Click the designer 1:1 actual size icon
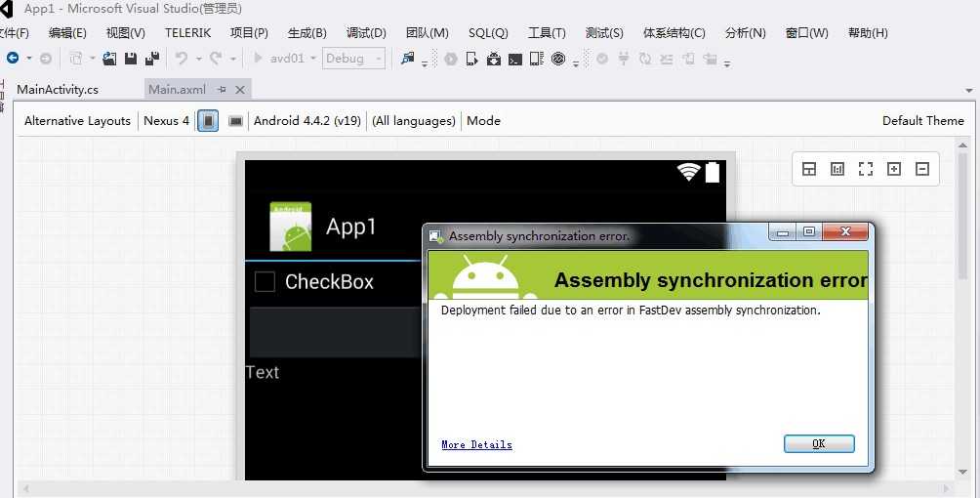Screen dimensions: 980x498 [x=837, y=169]
